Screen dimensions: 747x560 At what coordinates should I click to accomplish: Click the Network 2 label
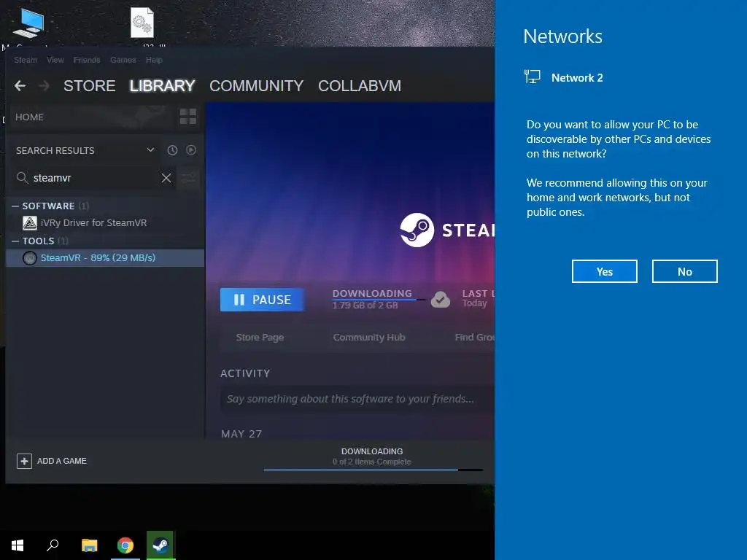point(577,77)
